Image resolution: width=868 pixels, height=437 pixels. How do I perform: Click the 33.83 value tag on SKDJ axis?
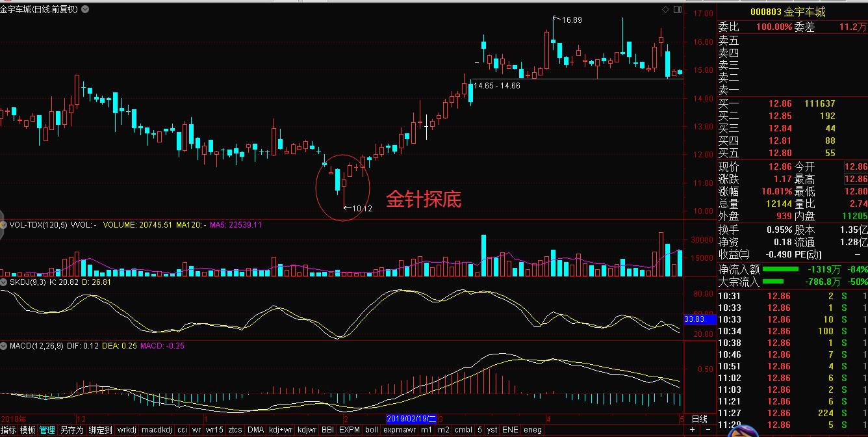click(700, 319)
